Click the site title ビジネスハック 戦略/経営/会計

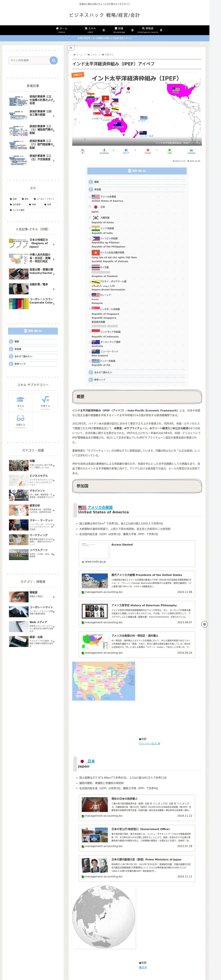104,15
